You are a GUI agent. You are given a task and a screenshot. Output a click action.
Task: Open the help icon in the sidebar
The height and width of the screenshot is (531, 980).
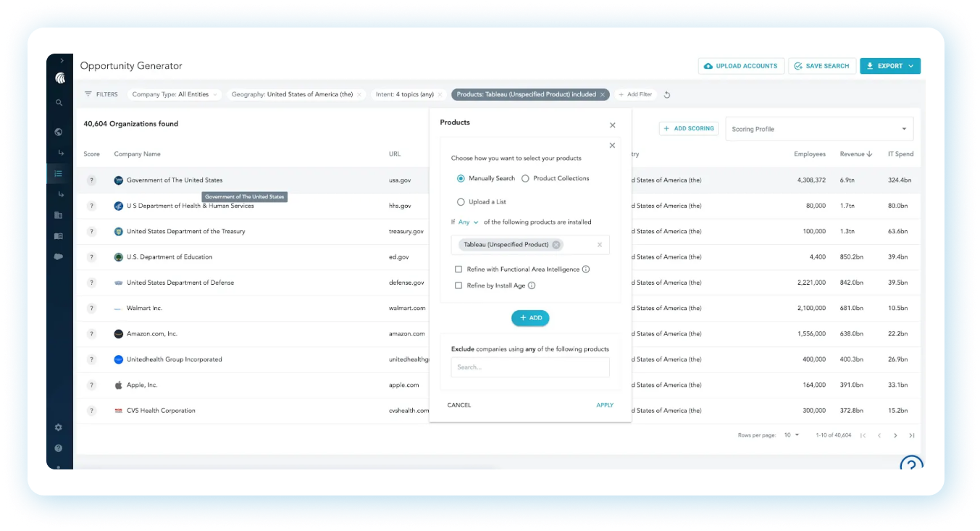(59, 448)
